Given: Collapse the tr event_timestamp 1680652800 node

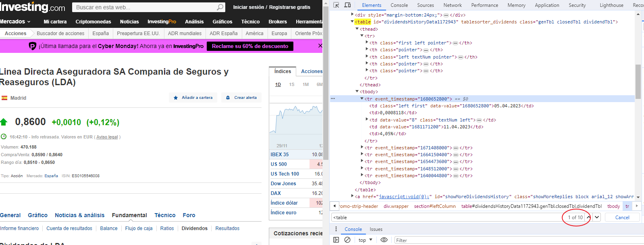Looking at the screenshot, I should click(362, 98).
